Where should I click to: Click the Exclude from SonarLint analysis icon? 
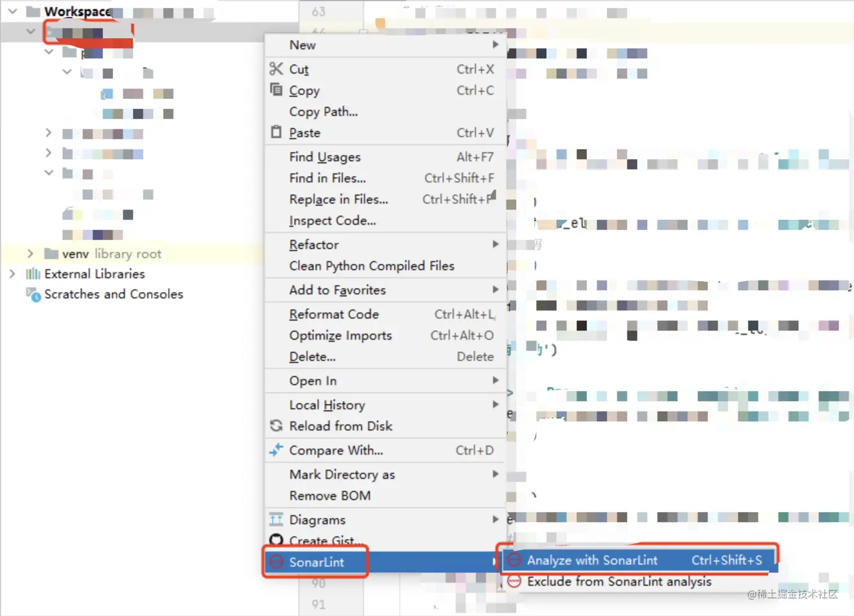pyautogui.click(x=514, y=581)
